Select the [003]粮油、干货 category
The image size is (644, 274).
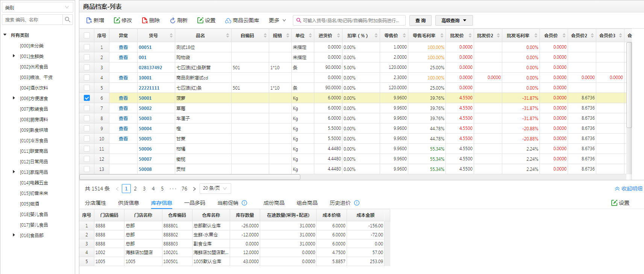(x=36, y=77)
